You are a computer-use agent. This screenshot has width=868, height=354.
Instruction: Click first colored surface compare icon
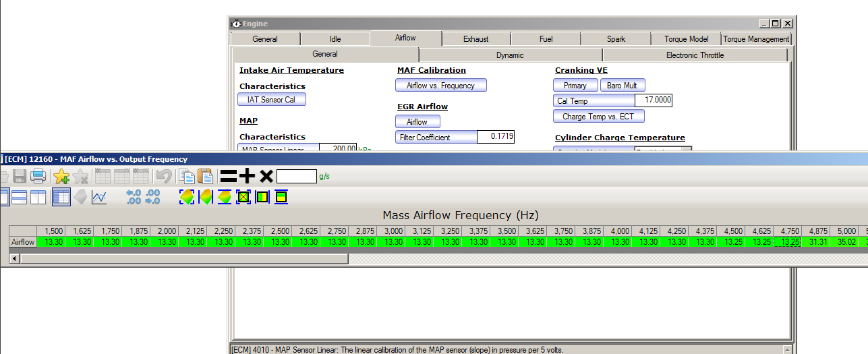tap(187, 197)
